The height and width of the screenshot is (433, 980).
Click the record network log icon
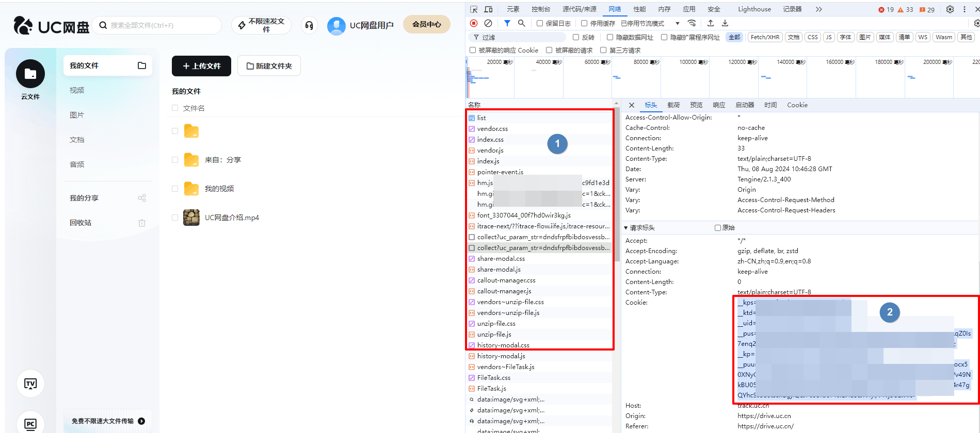coord(474,23)
